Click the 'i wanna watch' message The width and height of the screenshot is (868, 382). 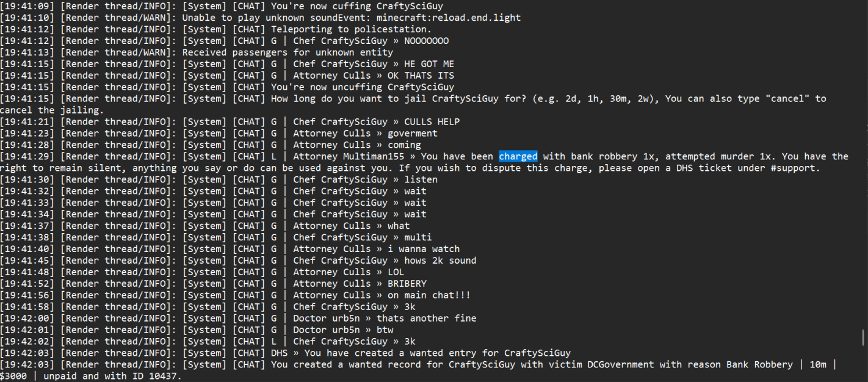coord(424,249)
